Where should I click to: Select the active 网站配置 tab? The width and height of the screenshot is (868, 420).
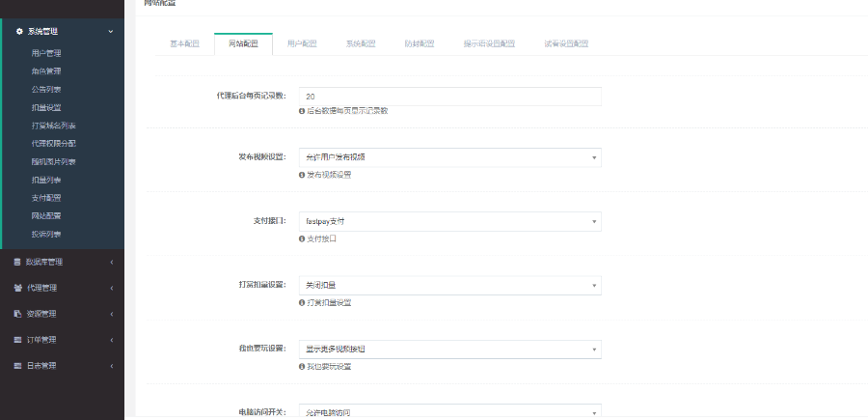pyautogui.click(x=243, y=44)
